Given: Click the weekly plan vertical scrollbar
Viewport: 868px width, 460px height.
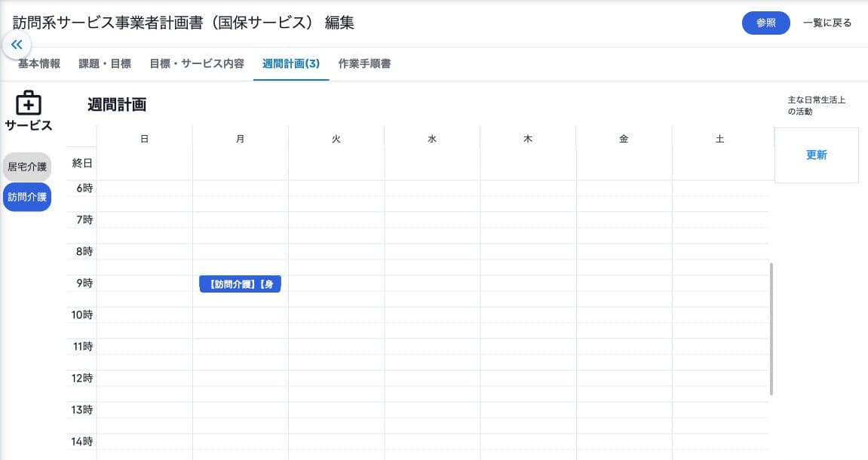Looking at the screenshot, I should coord(771,329).
